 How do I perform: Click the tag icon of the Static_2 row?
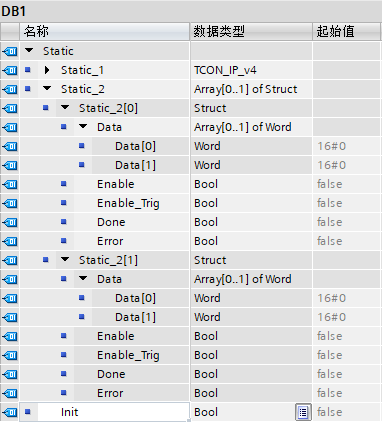[10, 89]
